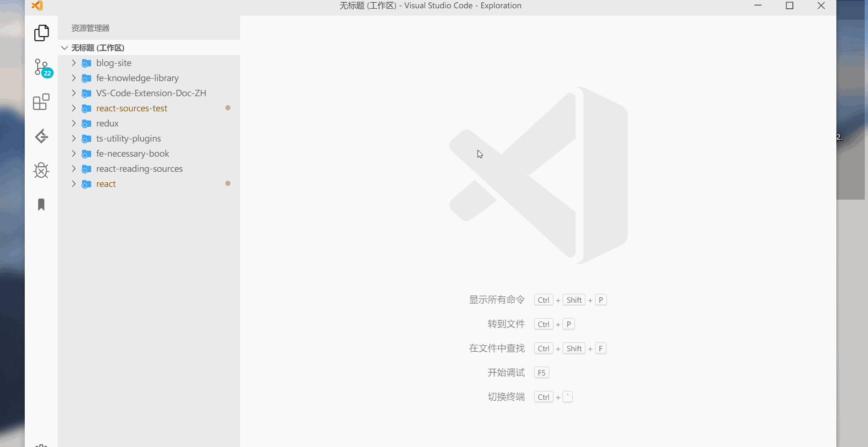Expand the ts-utility-plugins folder
Image resolution: width=868 pixels, height=447 pixels.
click(73, 138)
